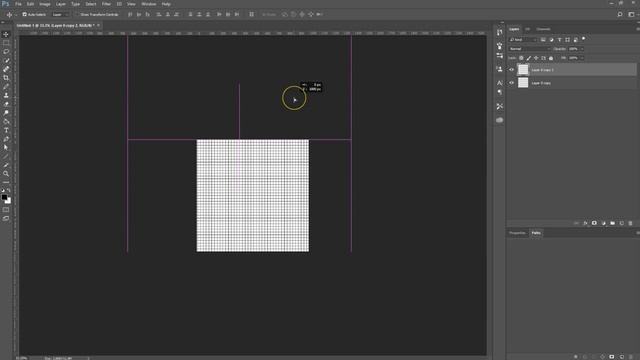
Task: Toggle Quick Mask mode icon
Action: click(x=6, y=210)
